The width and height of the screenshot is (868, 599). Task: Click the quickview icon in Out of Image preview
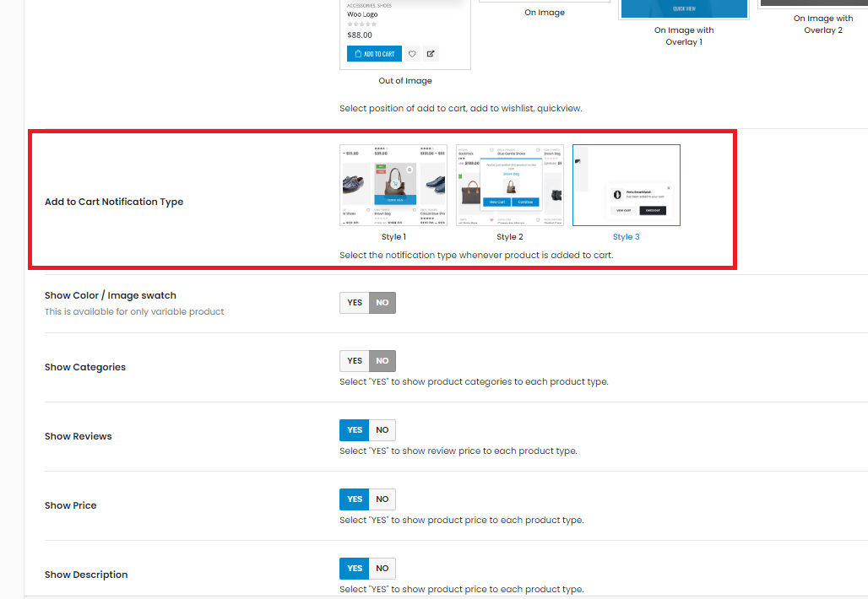431,54
